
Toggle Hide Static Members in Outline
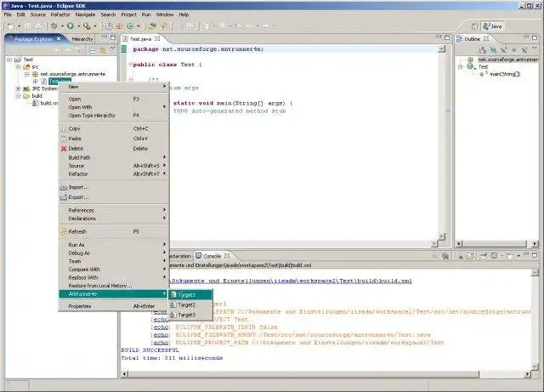503,50
